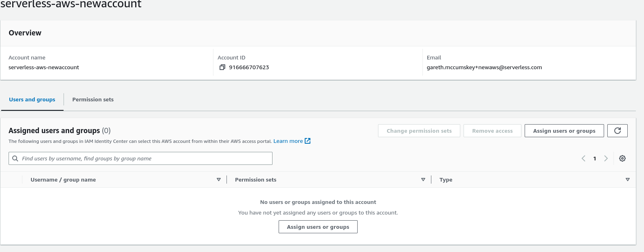The image size is (644, 252).
Task: Go to previous page using the left chevron
Action: [x=583, y=158]
